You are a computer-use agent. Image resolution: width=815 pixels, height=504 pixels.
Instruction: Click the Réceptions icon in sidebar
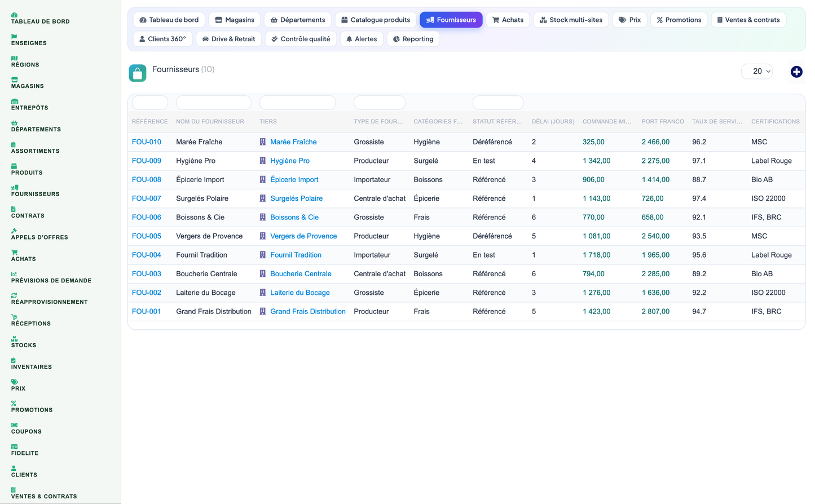(x=14, y=317)
